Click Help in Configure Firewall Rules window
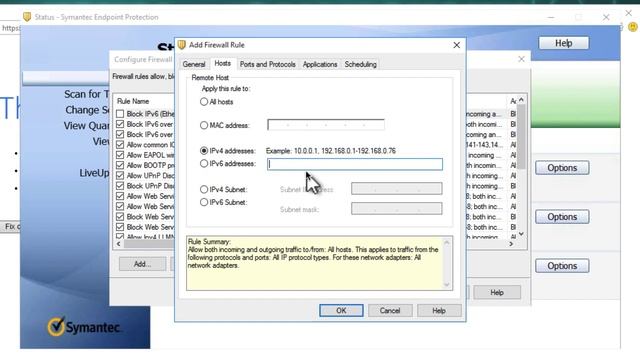640x360 pixels. point(497,292)
